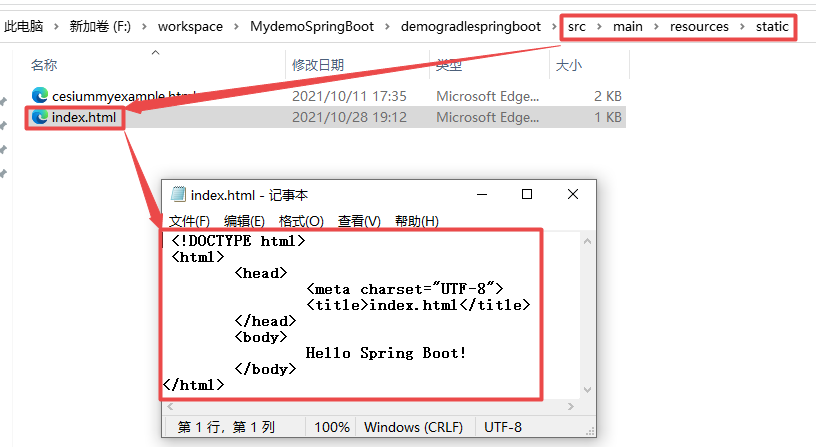
Task: Click the 100% zoom status entry
Action: pos(332,427)
